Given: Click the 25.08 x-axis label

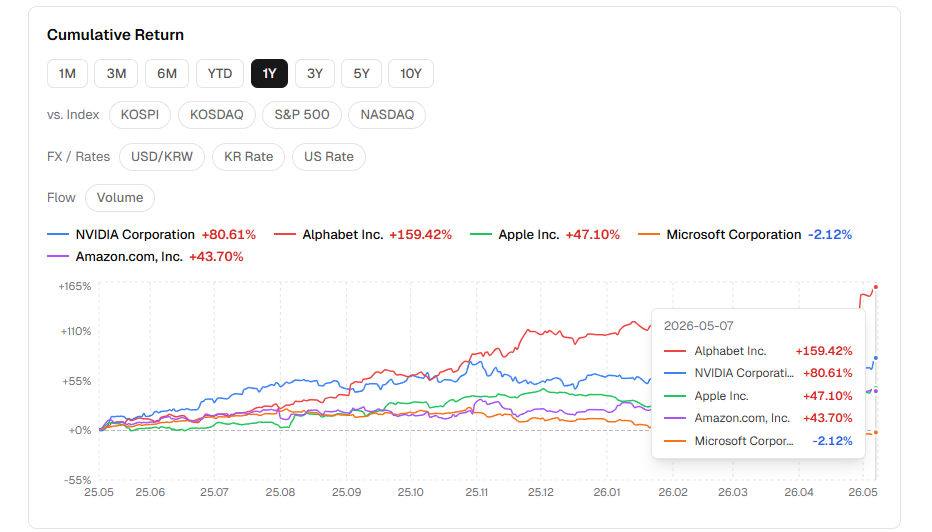Looking at the screenshot, I should pos(280,492).
